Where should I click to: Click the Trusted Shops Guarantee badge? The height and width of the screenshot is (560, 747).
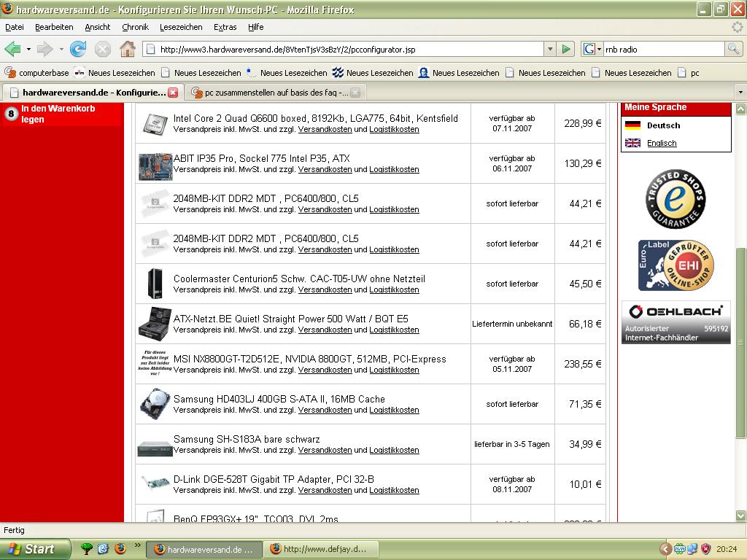(676, 198)
